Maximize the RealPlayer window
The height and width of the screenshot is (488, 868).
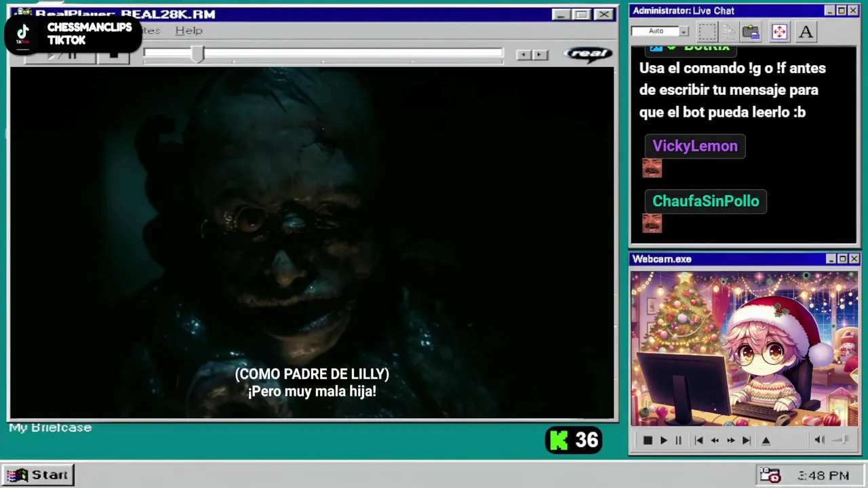coord(581,14)
